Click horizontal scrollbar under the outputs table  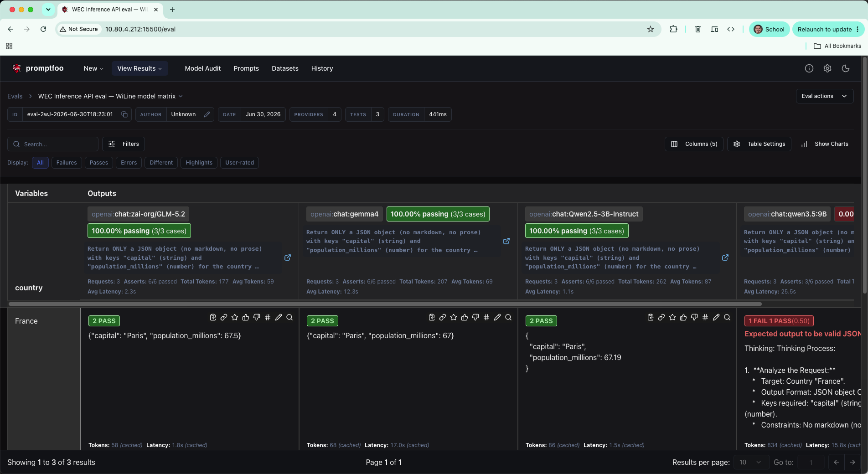[x=385, y=304]
